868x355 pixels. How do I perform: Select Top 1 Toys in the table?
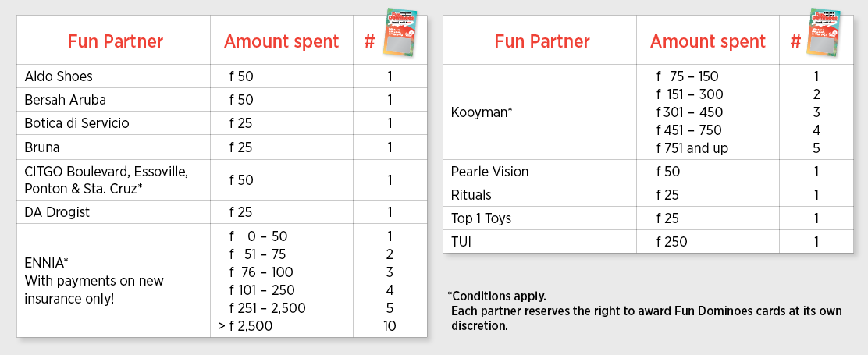(x=481, y=218)
